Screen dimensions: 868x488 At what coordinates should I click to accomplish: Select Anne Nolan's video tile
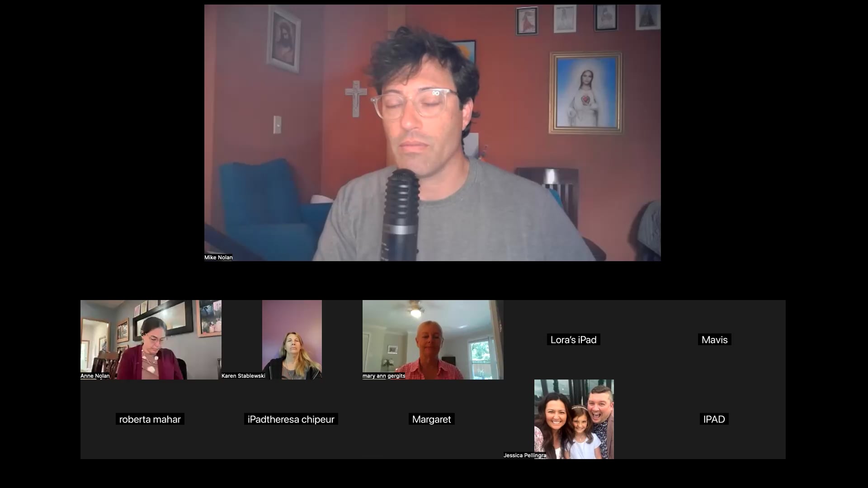pos(151,339)
